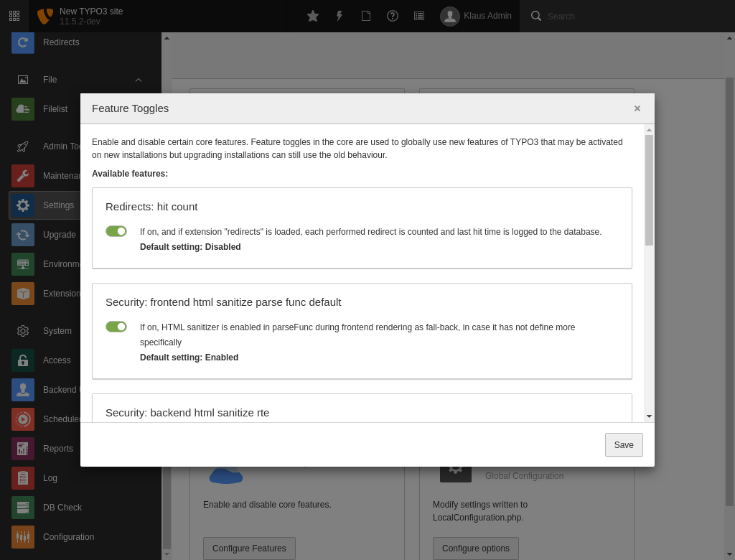This screenshot has width=735, height=560.
Task: Collapse the File menu group chevron
Action: 139,80
